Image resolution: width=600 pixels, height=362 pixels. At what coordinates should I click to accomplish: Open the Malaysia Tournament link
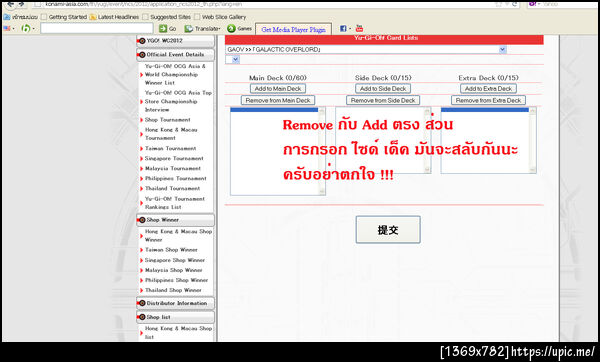173,168
